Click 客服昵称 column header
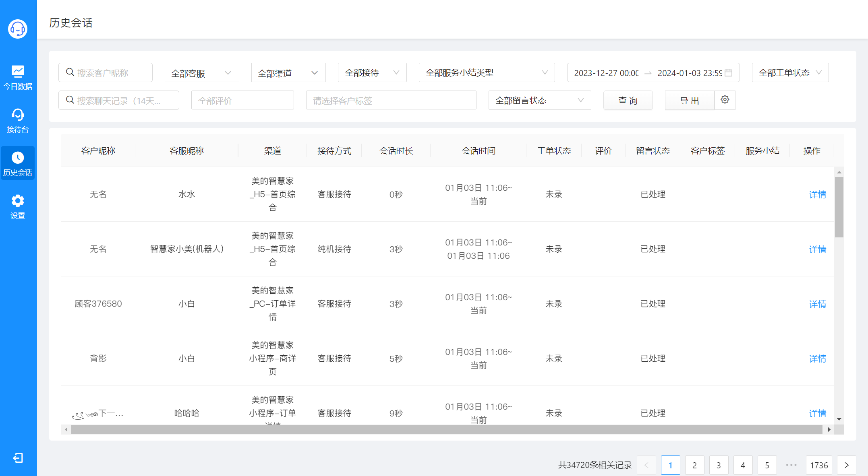This screenshot has width=868, height=476. coord(187,151)
